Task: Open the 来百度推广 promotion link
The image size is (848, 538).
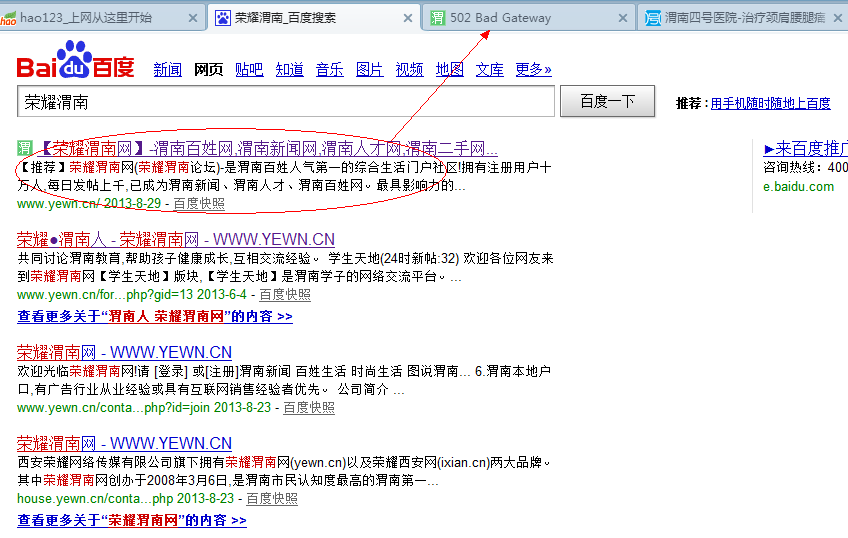Action: click(x=805, y=148)
